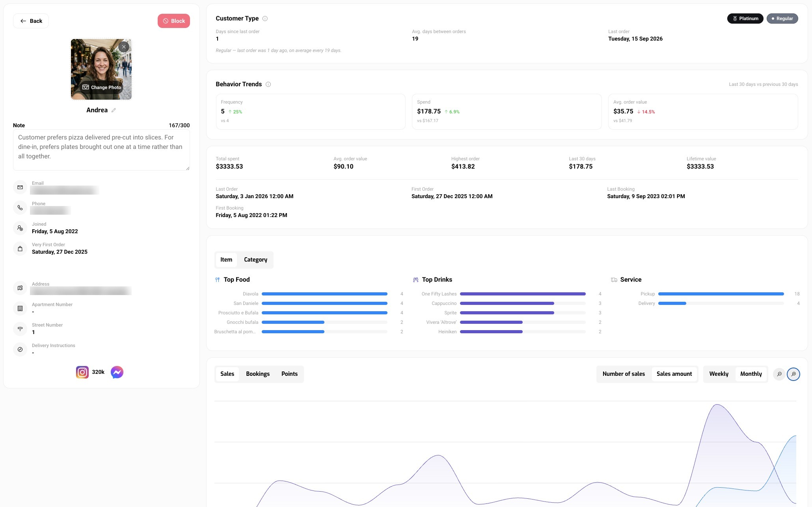Click the Joined user icon

coord(20,228)
